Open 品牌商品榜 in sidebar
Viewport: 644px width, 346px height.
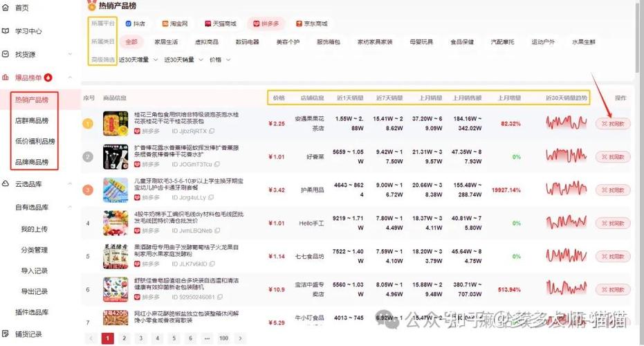(x=32, y=162)
